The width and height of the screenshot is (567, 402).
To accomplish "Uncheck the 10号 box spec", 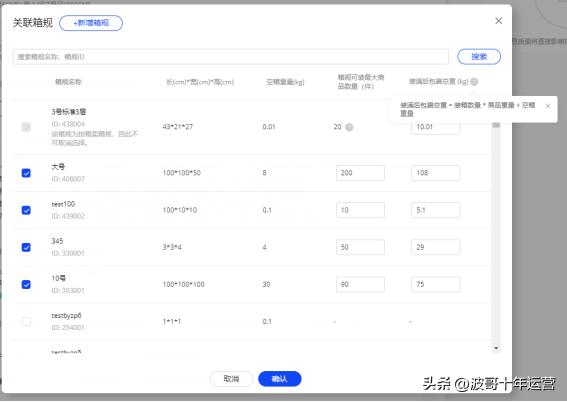I will point(26,285).
